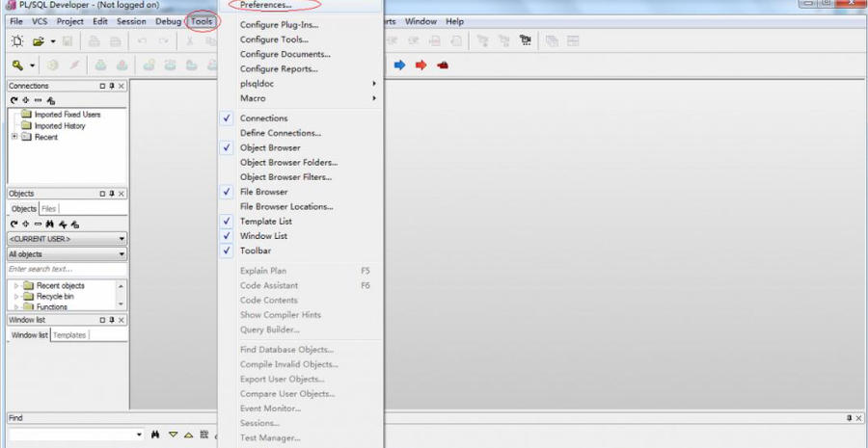The width and height of the screenshot is (868, 448).
Task: Click the binoculars search icon in Find bar
Action: [155, 435]
